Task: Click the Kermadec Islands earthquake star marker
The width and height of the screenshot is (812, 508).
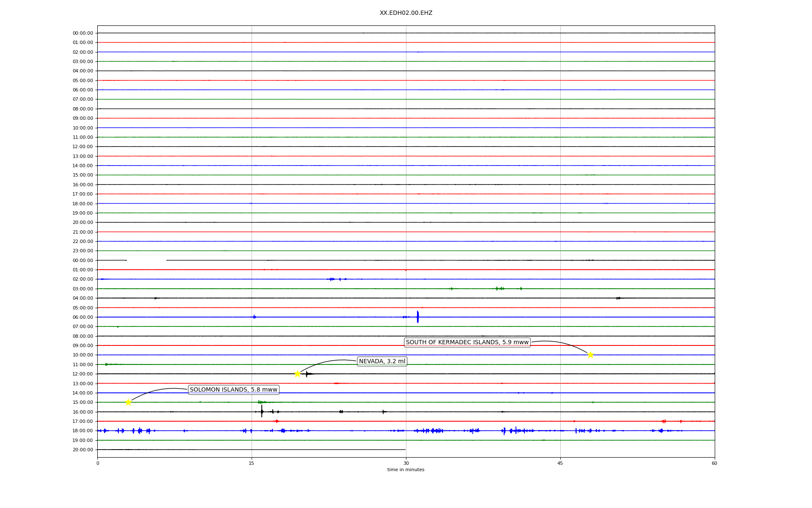Action: click(x=590, y=355)
